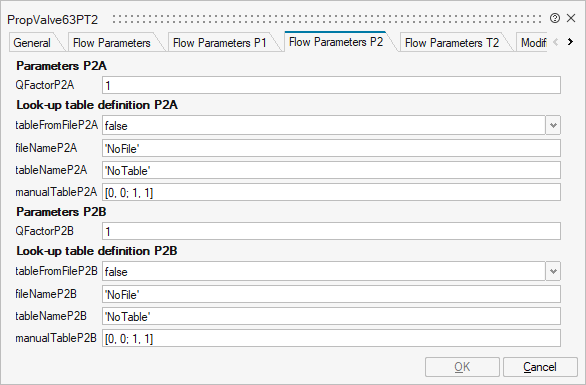Edit the manualTableP2B field
This screenshot has width=586, height=385.
pyautogui.click(x=331, y=338)
